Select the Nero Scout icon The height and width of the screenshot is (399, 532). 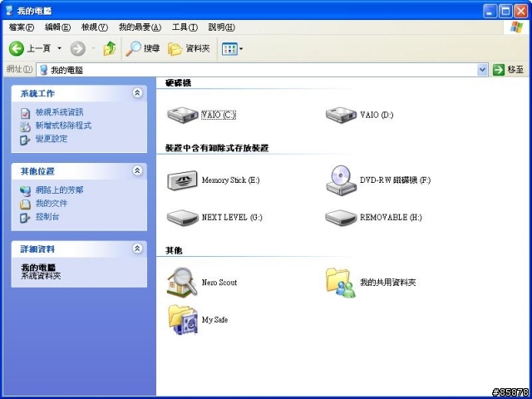point(182,283)
